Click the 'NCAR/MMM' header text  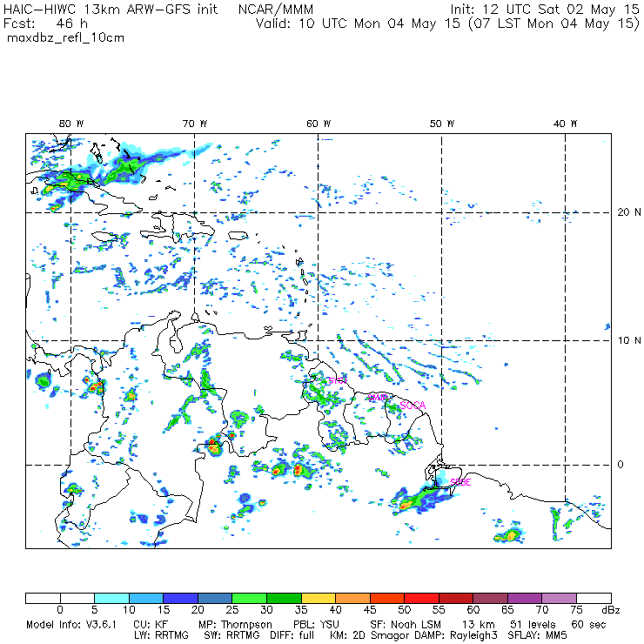click(x=276, y=10)
